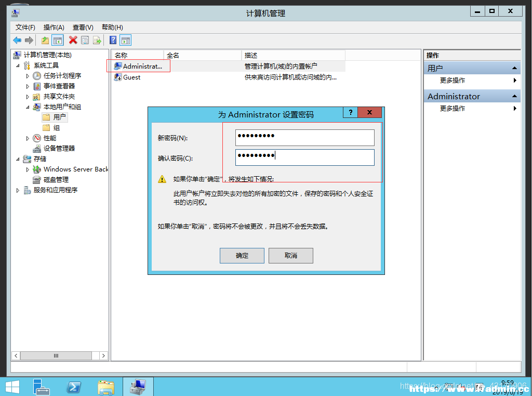Open the 操作(A) menu
The width and height of the screenshot is (532, 396).
tap(54, 28)
